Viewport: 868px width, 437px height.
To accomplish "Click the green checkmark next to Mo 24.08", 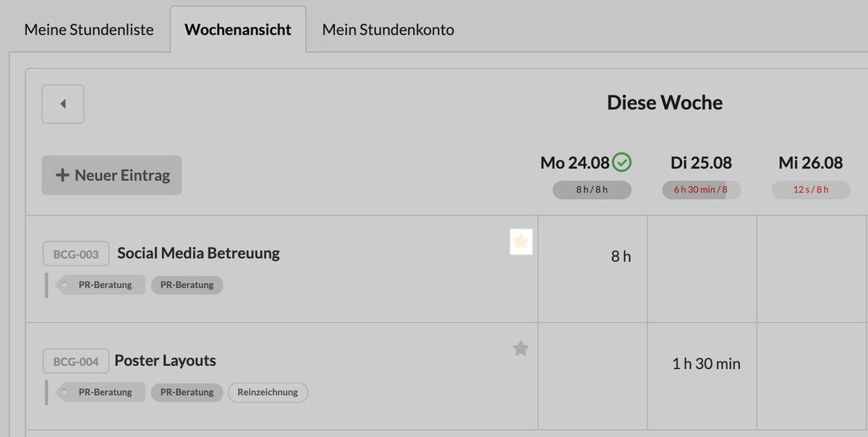I will pos(622,163).
